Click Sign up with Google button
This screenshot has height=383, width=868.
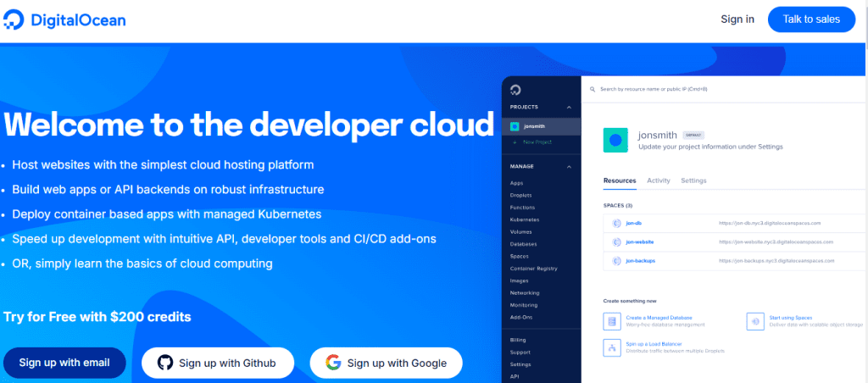[386, 363]
